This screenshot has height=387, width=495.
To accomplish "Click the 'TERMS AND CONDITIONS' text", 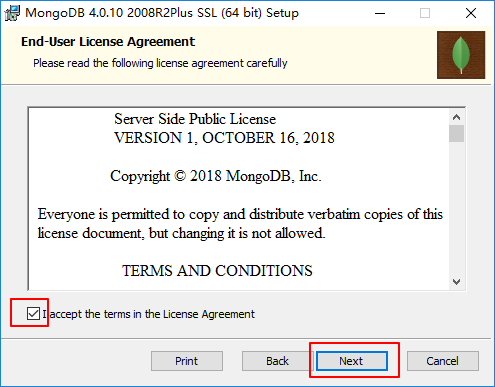I will click(x=217, y=271).
